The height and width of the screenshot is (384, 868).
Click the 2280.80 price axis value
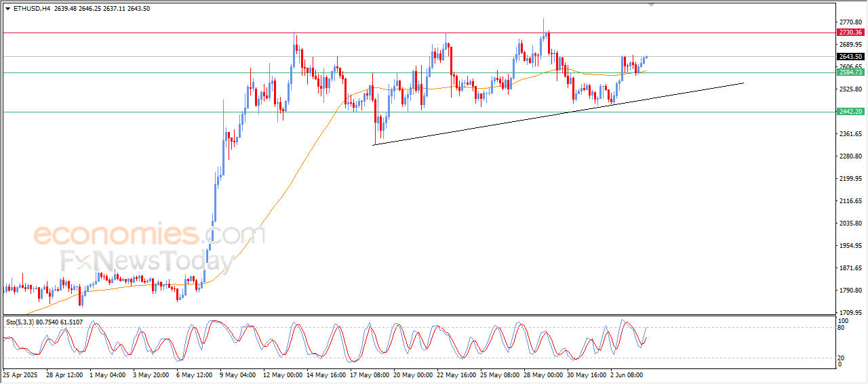(850, 156)
